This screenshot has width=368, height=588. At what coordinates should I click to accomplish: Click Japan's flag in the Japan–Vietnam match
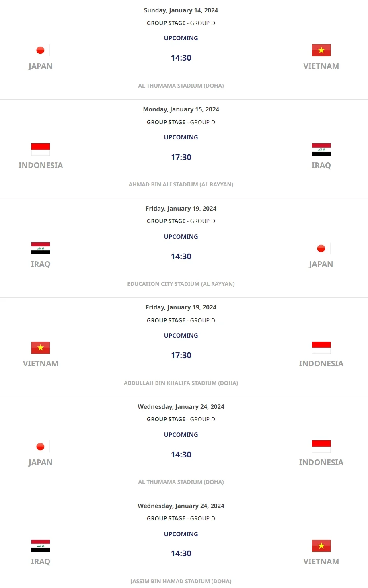click(40, 50)
